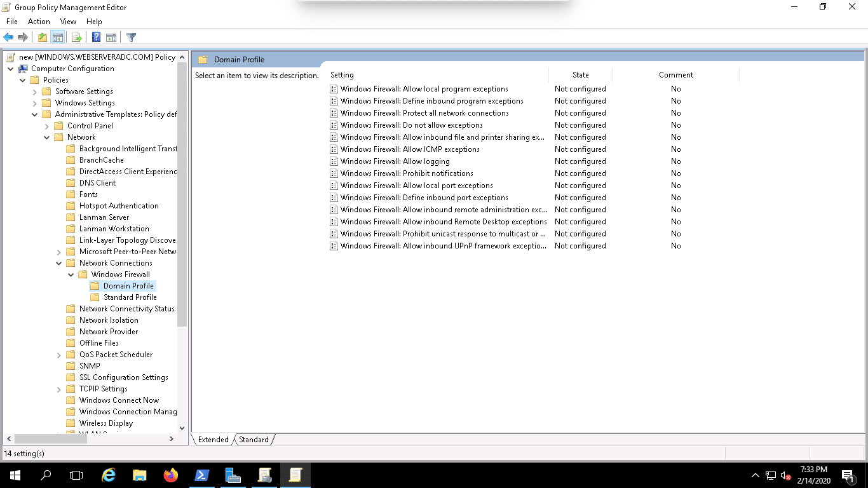Click the muted speaker volume icon

coord(786,475)
